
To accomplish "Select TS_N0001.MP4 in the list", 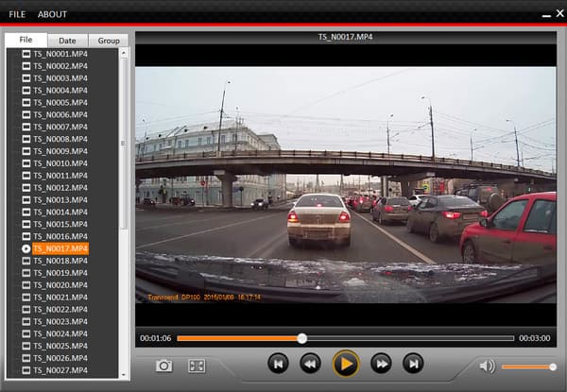I will (60, 54).
